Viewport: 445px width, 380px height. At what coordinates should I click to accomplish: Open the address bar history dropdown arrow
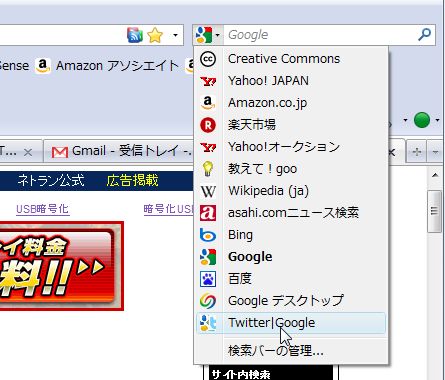[175, 35]
